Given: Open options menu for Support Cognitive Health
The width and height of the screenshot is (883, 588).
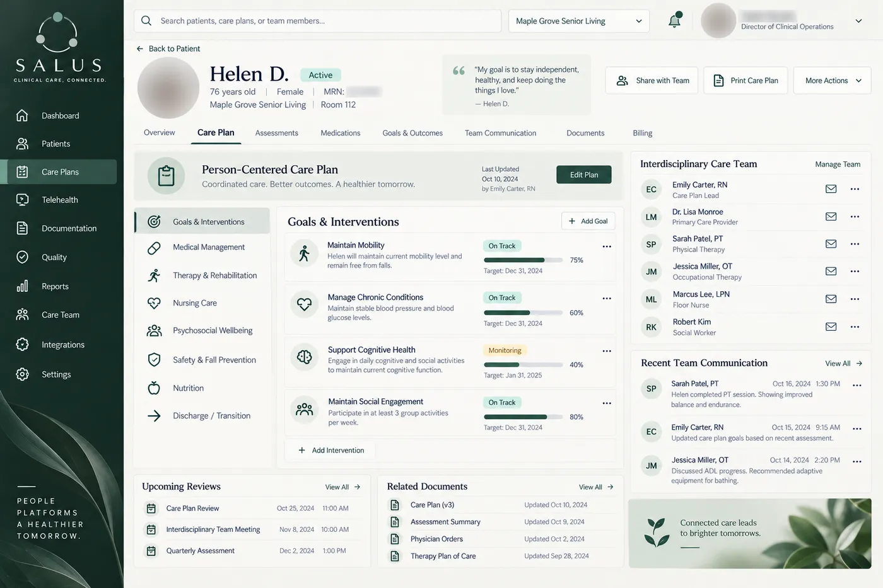Looking at the screenshot, I should tap(607, 351).
